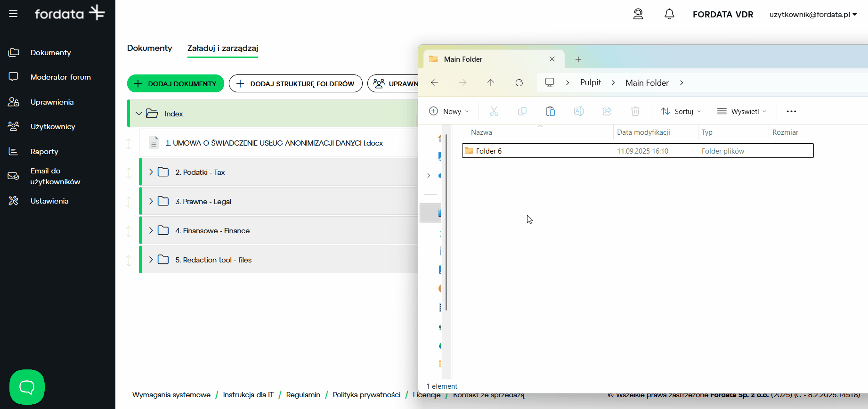Open the Sortuj dropdown
Viewport: 868px width, 409px height.
tap(681, 112)
